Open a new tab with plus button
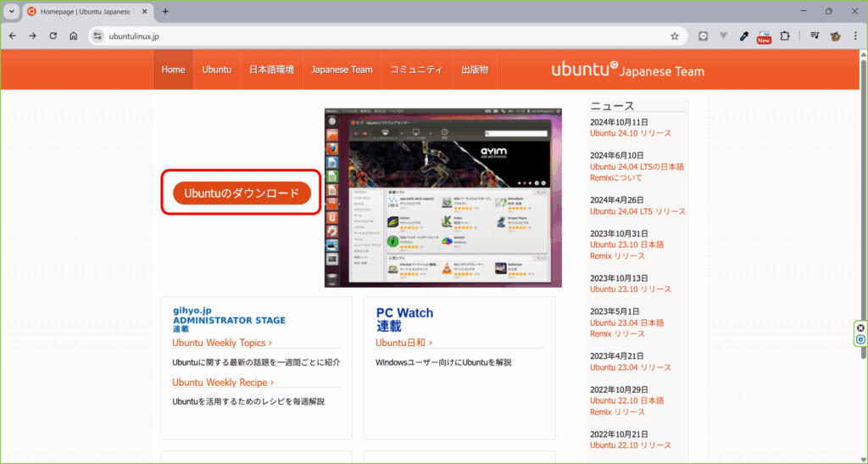The image size is (868, 464). point(165,11)
